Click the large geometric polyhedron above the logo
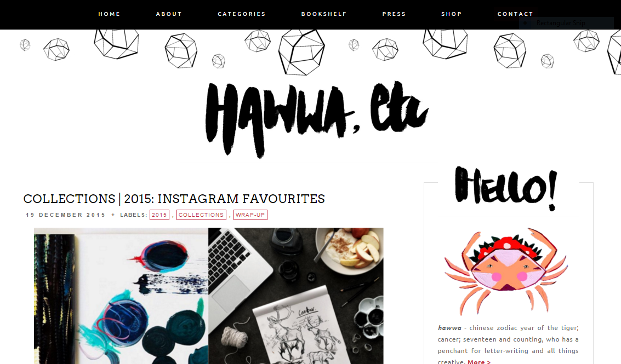Image resolution: width=621 pixels, height=364 pixels. coord(301,52)
